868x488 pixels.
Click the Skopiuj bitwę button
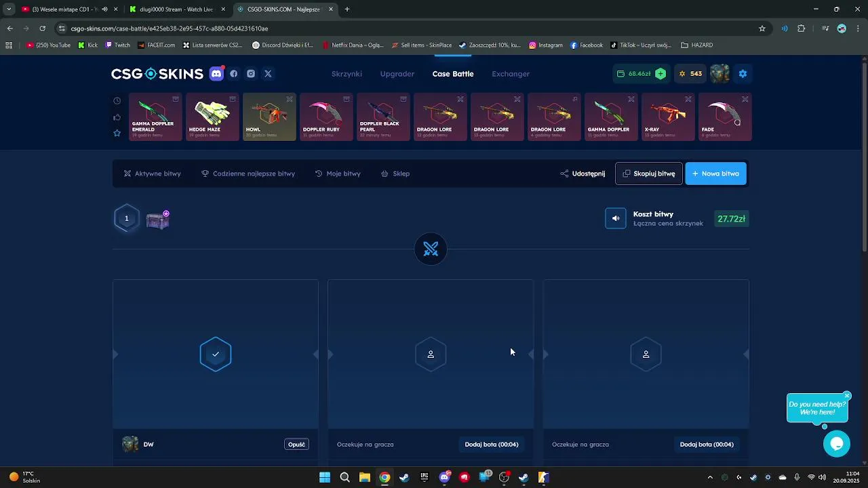(649, 174)
